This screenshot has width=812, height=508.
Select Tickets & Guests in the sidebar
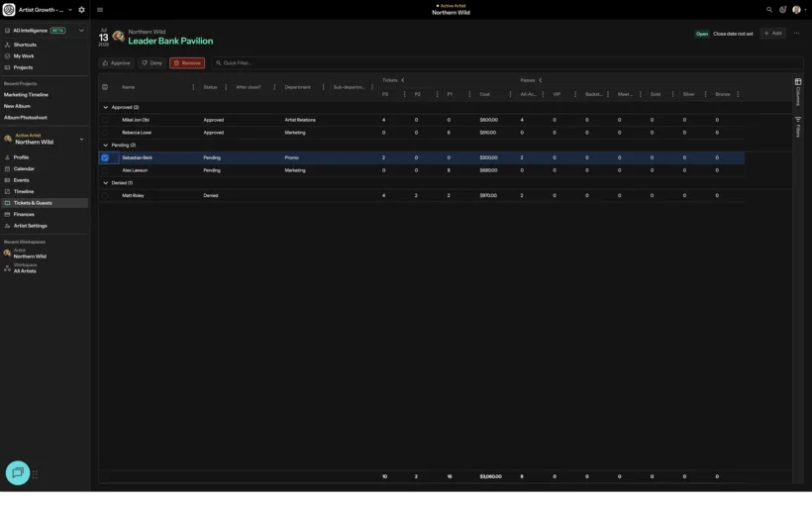[x=45, y=203]
